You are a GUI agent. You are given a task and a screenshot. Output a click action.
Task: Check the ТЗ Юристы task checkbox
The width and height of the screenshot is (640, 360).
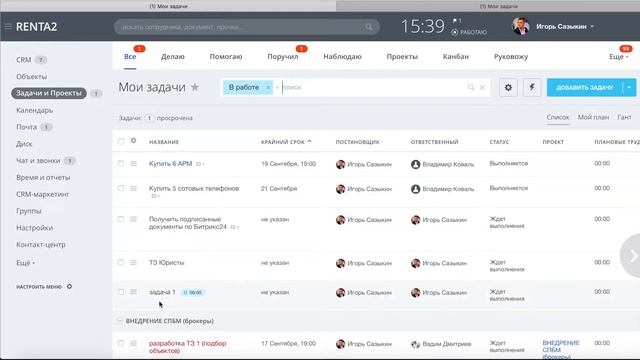point(120,262)
